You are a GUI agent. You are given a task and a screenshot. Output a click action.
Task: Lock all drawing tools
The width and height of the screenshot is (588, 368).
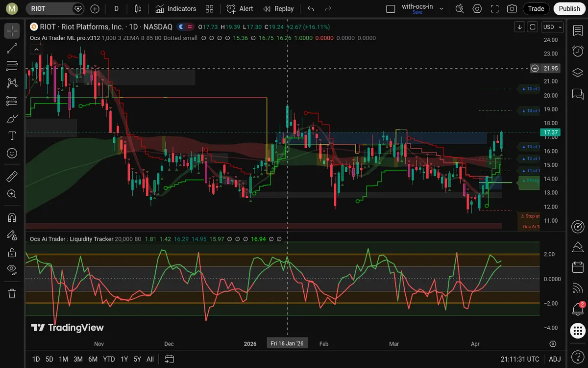12,253
